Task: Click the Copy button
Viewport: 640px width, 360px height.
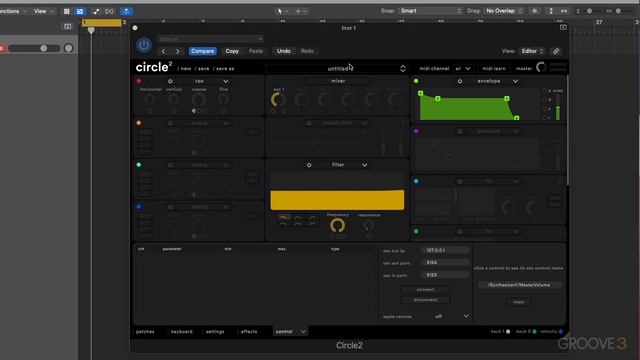Action: tap(232, 51)
